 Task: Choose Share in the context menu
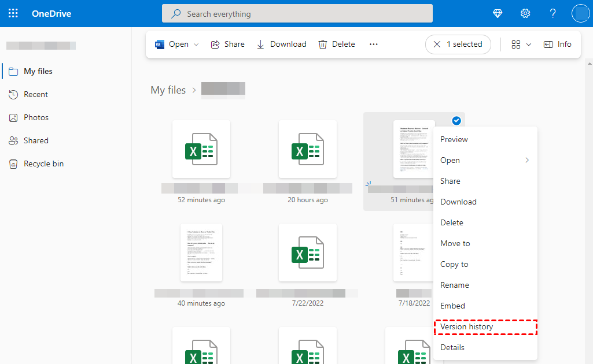click(485, 181)
